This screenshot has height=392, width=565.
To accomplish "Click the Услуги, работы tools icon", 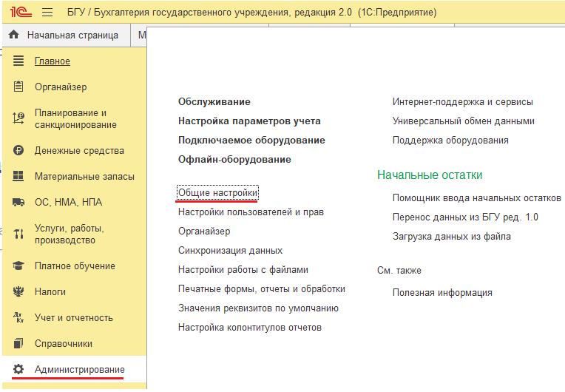I will point(18,234).
